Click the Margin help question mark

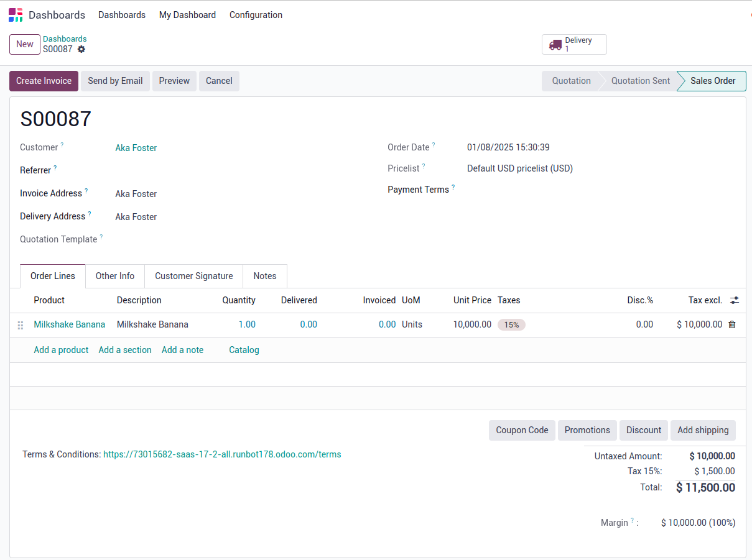point(633,521)
